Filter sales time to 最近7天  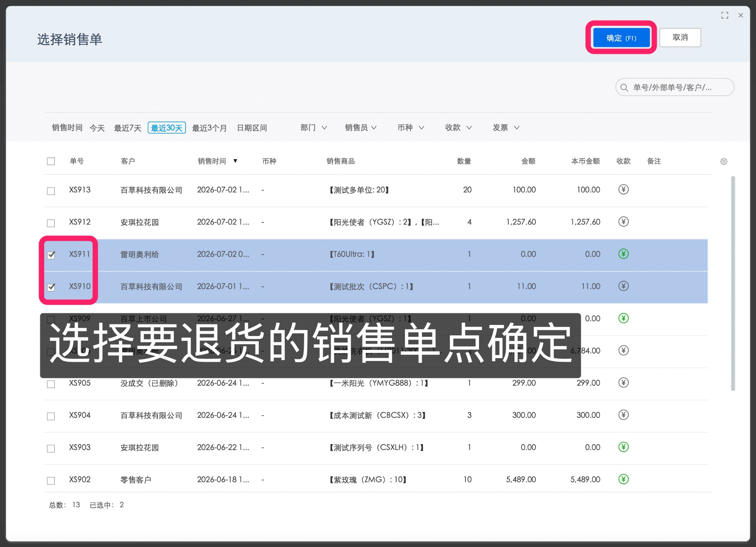coord(128,128)
